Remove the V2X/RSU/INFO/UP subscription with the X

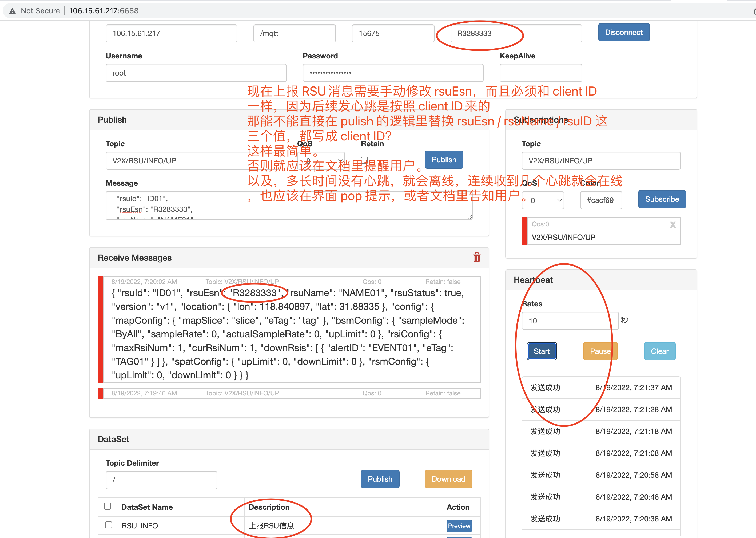point(673,225)
